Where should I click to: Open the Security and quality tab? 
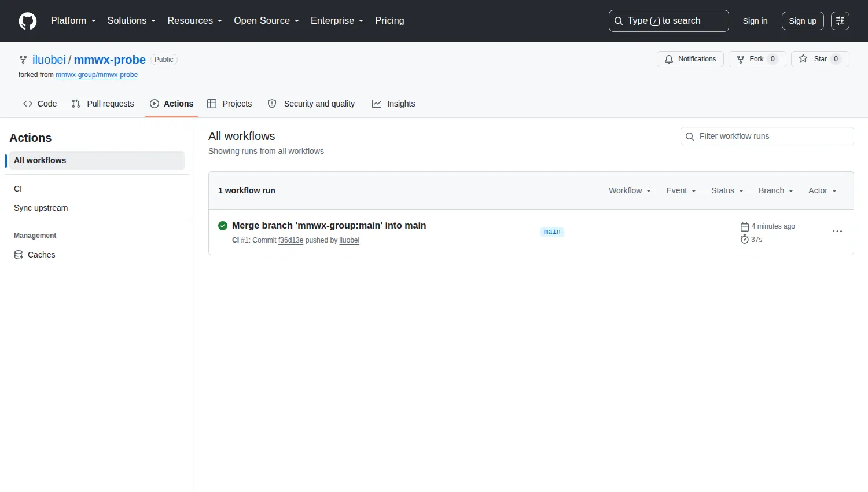click(x=311, y=104)
